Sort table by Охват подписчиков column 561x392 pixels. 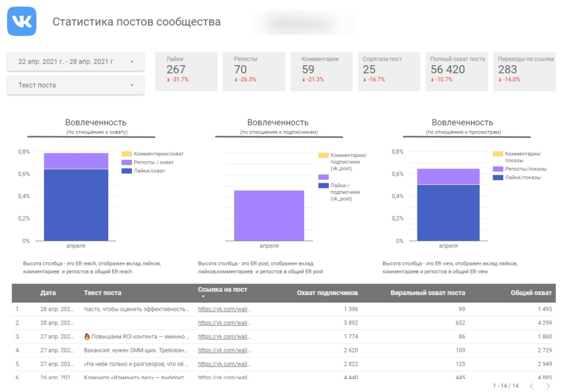327,293
